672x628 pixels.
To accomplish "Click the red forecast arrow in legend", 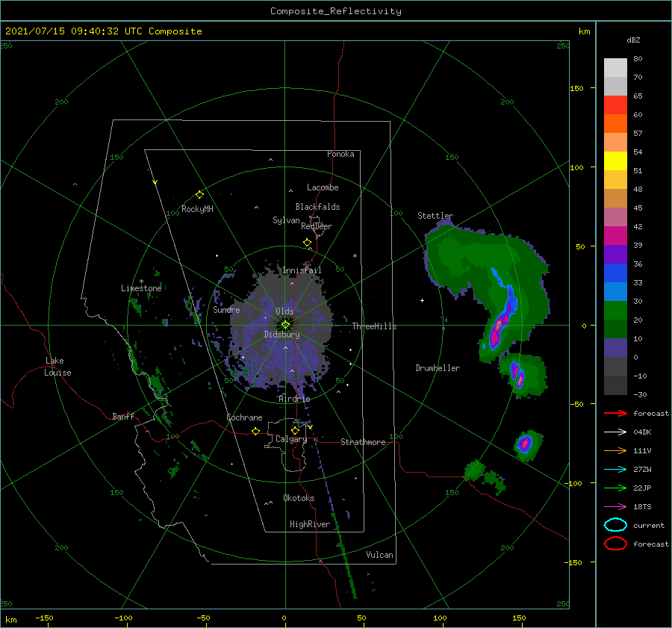I will (615, 413).
